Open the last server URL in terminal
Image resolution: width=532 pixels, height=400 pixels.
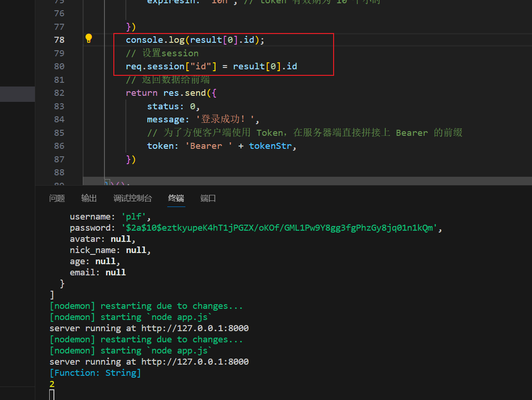(195, 362)
